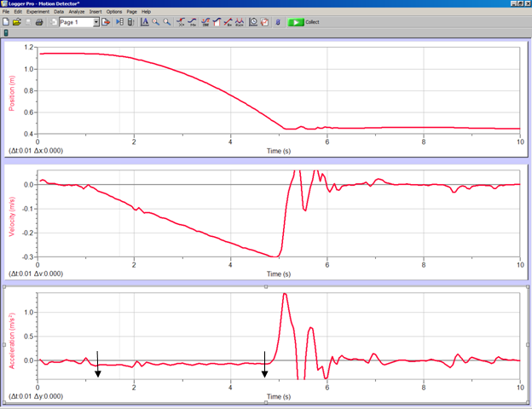
Task: Click the Print icon in toolbar
Action: [39, 21]
